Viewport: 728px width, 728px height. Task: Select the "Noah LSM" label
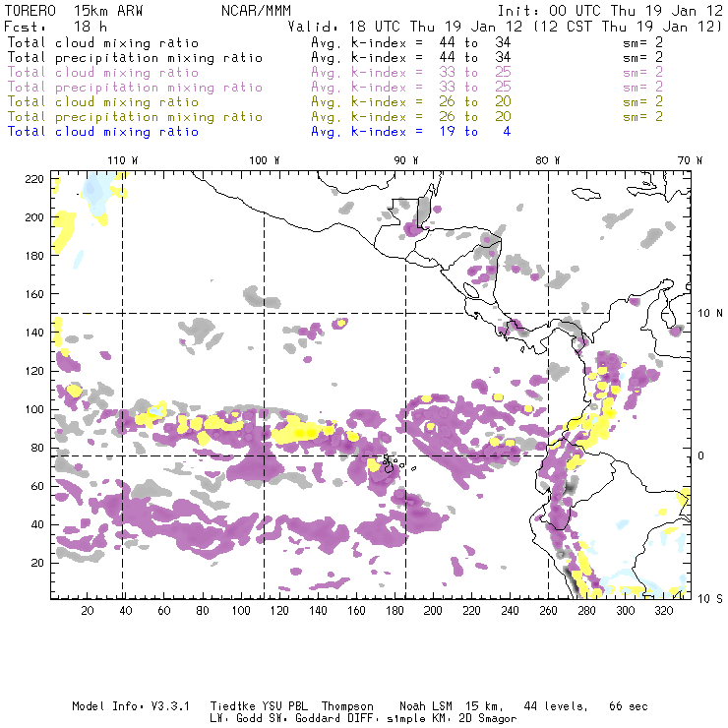(x=426, y=706)
